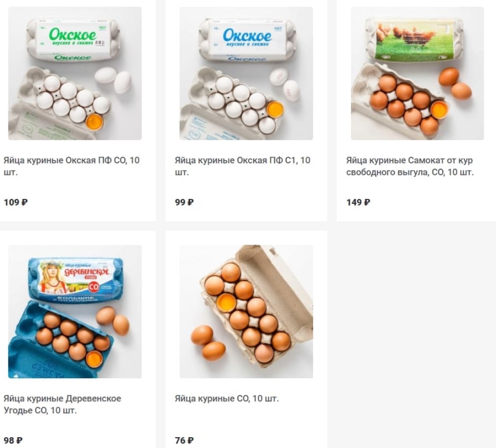The image size is (496, 448).
Task: Click the green Окское logo on carton
Action: 73,35
